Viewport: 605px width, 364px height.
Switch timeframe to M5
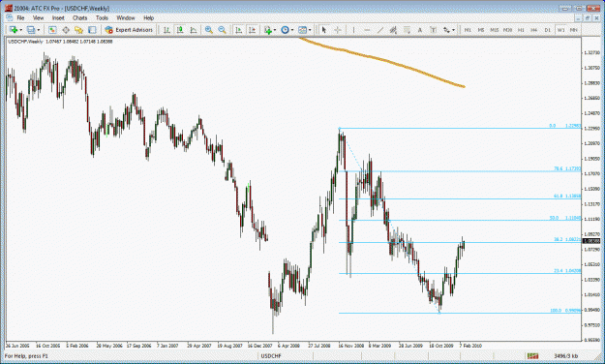pos(481,30)
